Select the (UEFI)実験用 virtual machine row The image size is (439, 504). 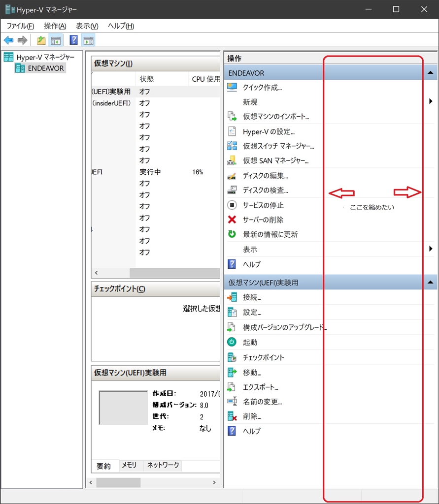coord(156,92)
